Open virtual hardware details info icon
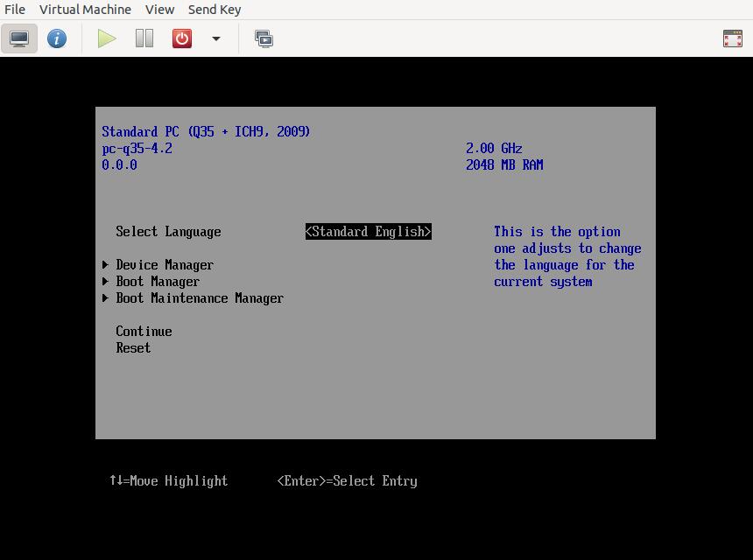Image resolution: width=753 pixels, height=560 pixels. [x=57, y=38]
